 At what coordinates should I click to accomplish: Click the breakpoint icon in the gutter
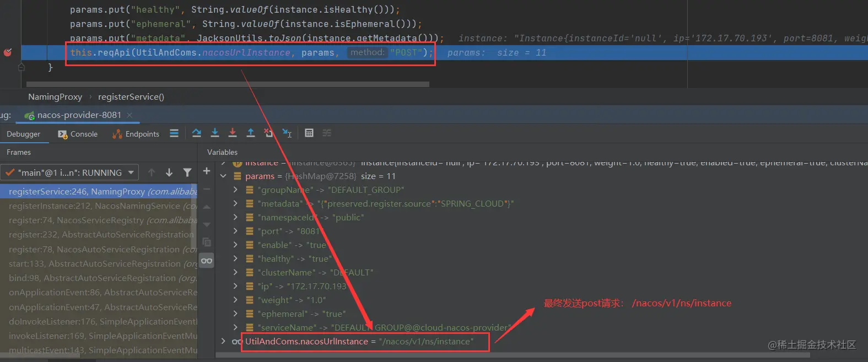click(x=8, y=52)
